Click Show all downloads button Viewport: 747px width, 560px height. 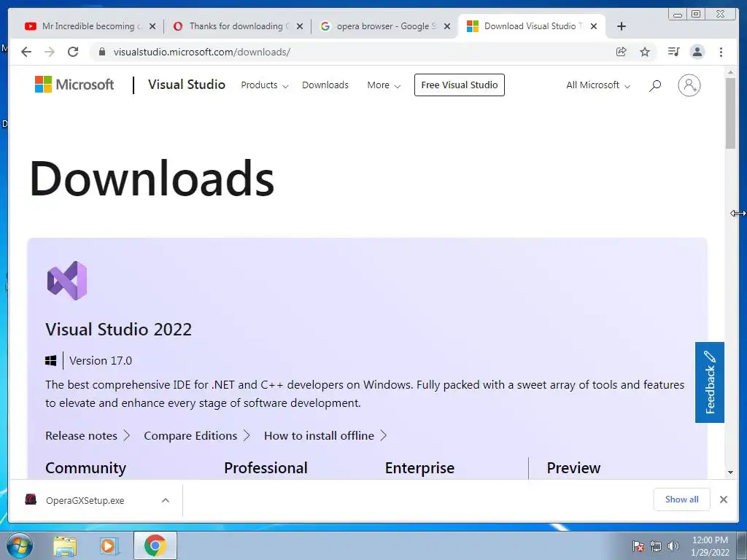point(682,499)
